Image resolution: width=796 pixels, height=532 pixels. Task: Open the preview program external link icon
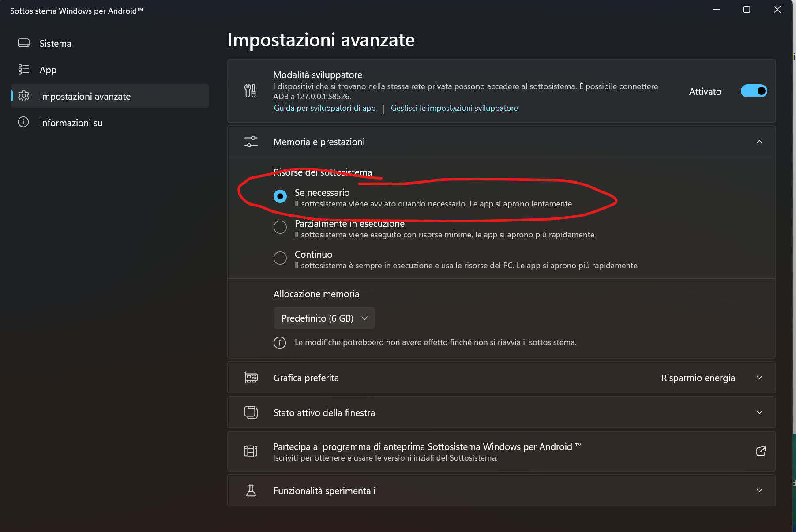761,451
